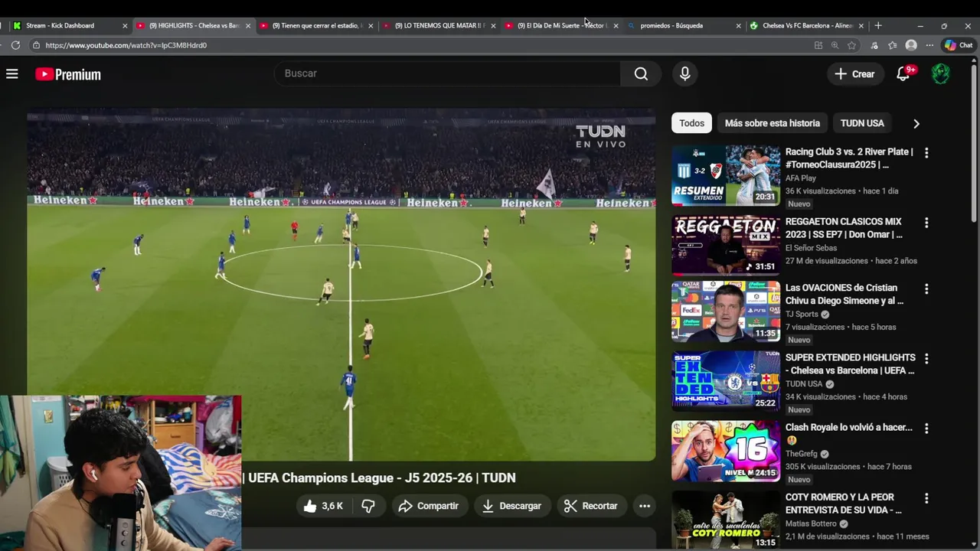
Task: Open a new browser tab
Action: (x=878, y=25)
